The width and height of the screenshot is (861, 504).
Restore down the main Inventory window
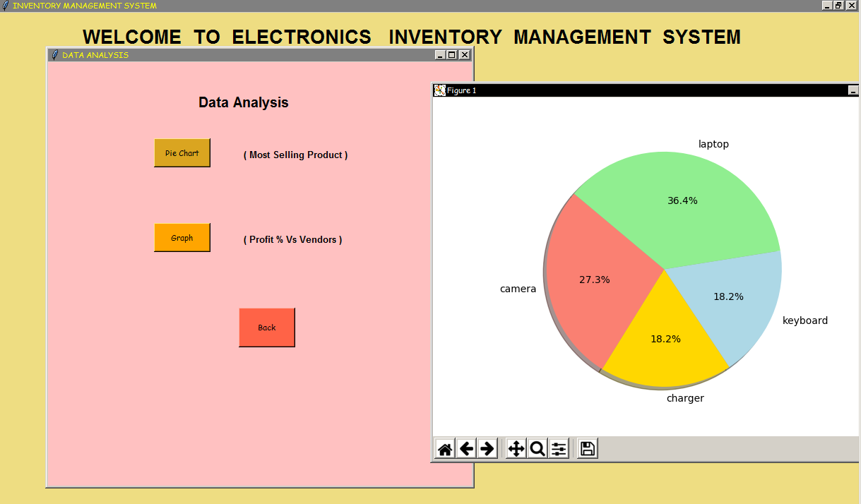[x=838, y=5]
